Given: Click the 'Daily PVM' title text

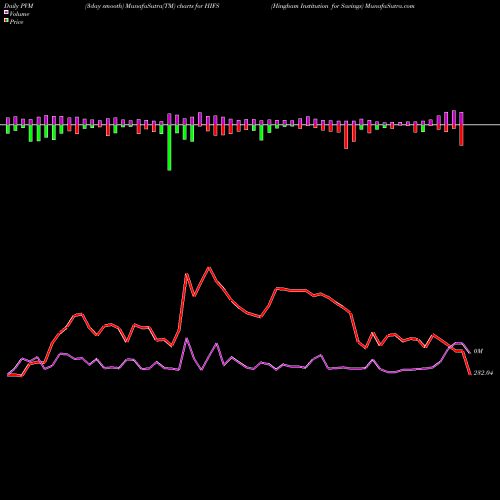Looking at the screenshot, I should pyautogui.click(x=20, y=6).
